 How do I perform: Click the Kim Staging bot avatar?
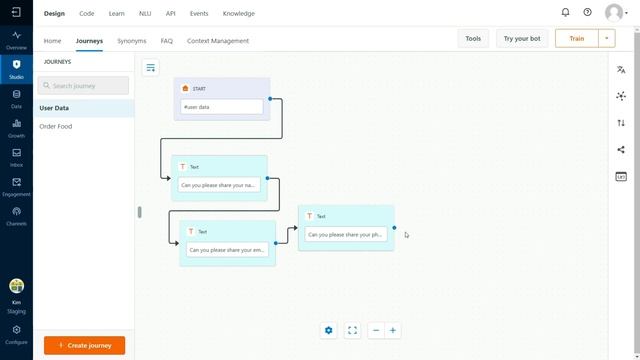[16, 286]
